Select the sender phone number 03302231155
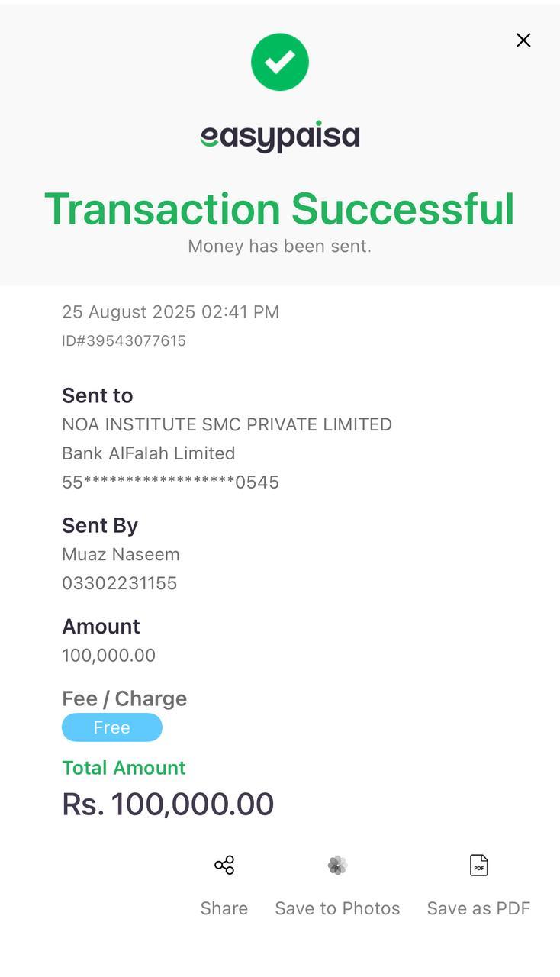This screenshot has height=977, width=560. click(x=119, y=583)
